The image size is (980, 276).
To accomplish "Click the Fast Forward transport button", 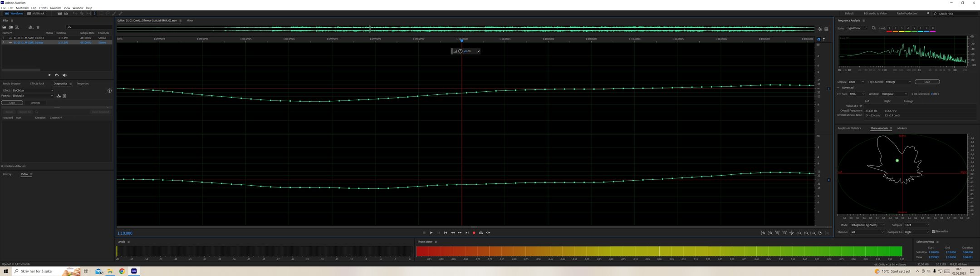I will pyautogui.click(x=460, y=233).
